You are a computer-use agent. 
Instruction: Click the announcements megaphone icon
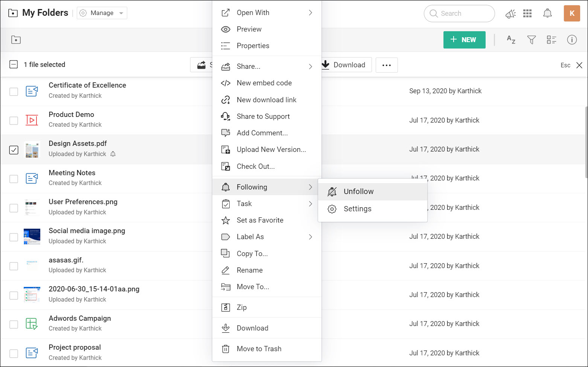(x=510, y=14)
